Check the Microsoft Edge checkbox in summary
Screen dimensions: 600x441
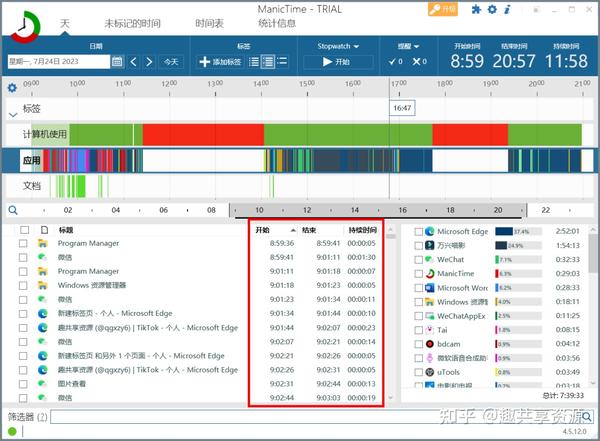coord(419,232)
